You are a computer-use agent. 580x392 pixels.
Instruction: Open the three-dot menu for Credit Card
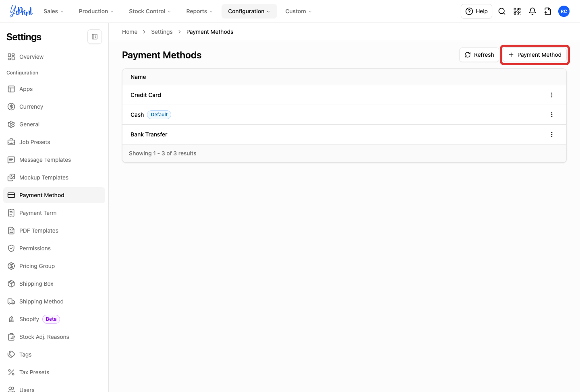552,95
